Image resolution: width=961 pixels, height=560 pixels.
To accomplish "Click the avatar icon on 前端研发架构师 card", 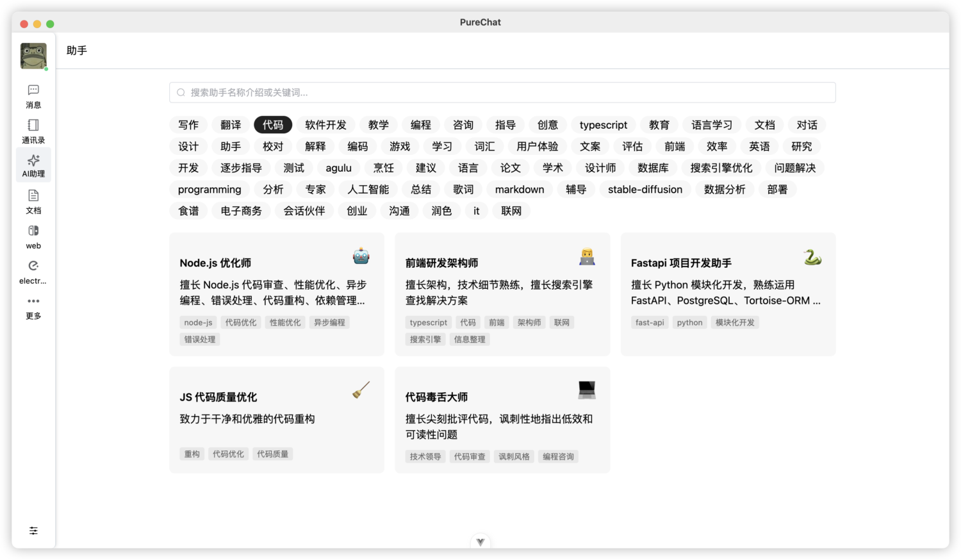I will tap(587, 256).
